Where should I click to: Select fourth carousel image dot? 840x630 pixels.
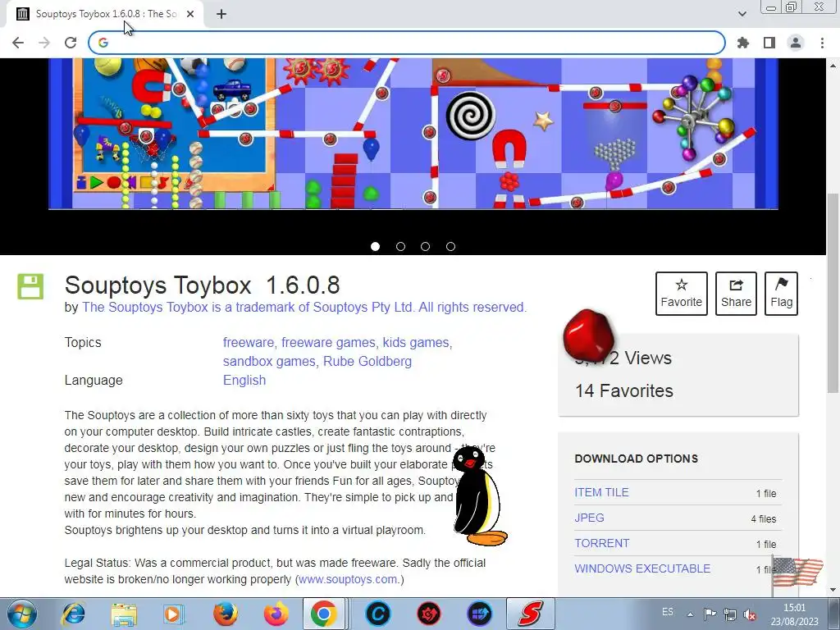click(450, 246)
